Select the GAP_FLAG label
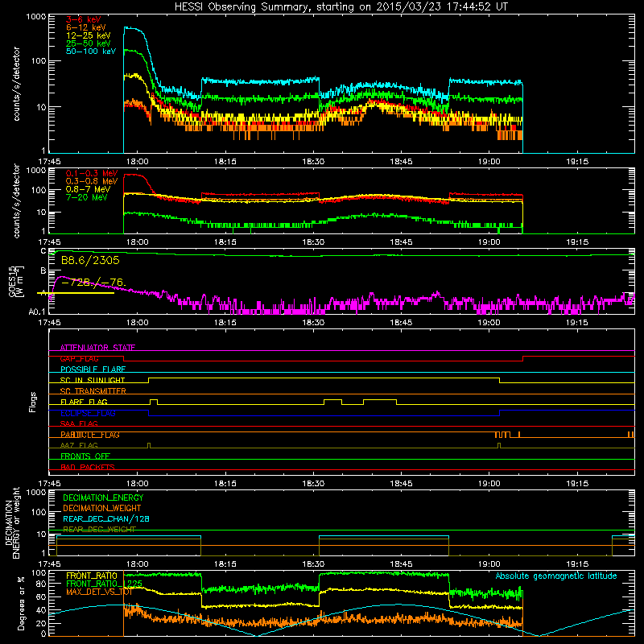Image resolution: width=644 pixels, height=644 pixels. pos(79,358)
